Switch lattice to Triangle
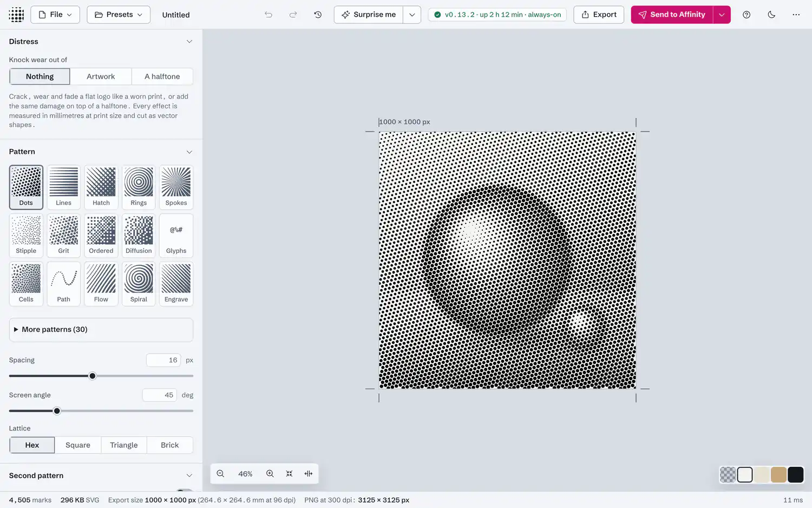Screen dimensions: 812x508 [124, 445]
